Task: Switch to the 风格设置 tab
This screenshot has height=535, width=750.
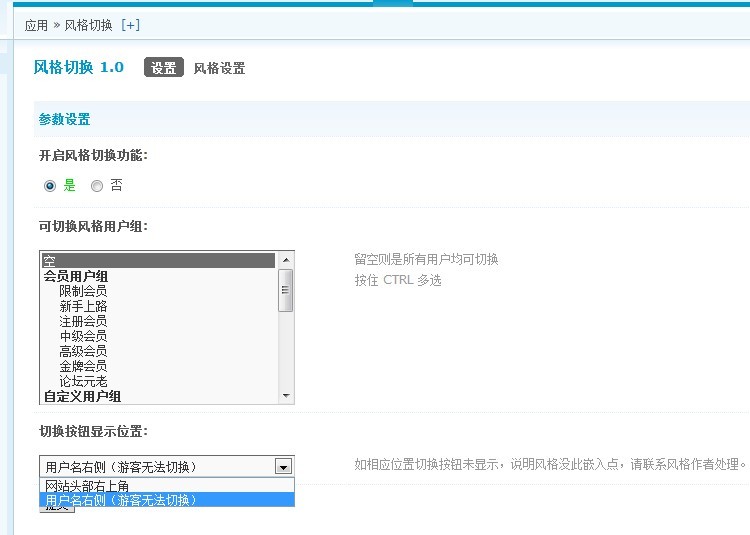Action: click(219, 68)
